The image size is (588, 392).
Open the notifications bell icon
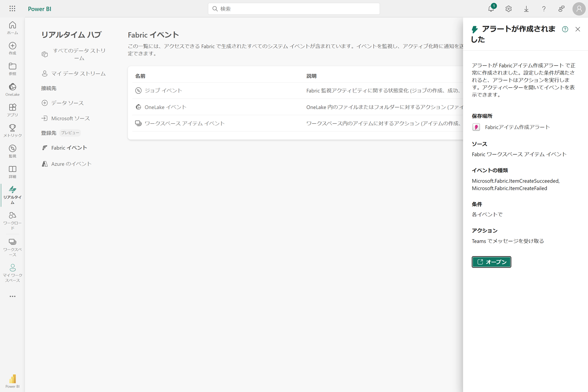[491, 9]
